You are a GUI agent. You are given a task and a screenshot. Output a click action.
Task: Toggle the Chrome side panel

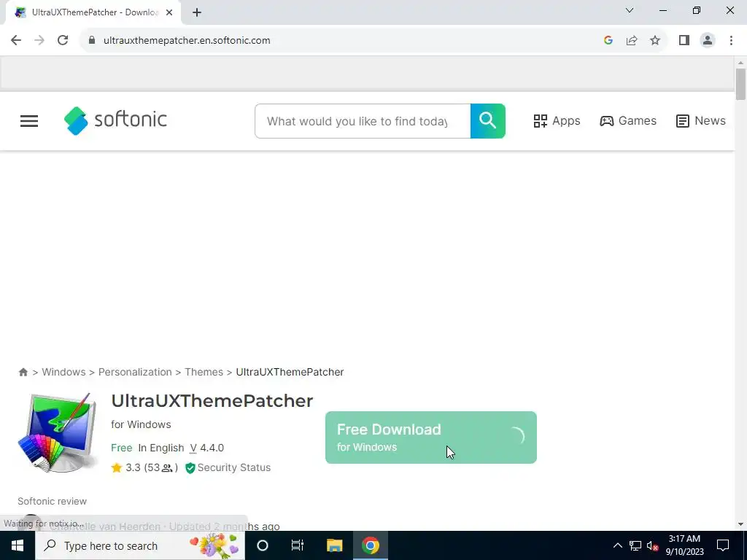(684, 41)
